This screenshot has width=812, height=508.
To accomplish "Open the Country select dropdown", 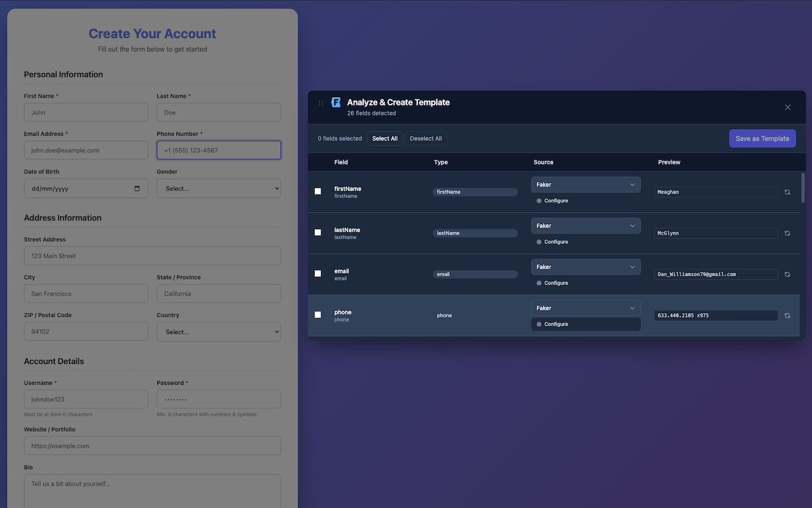I will (x=218, y=331).
